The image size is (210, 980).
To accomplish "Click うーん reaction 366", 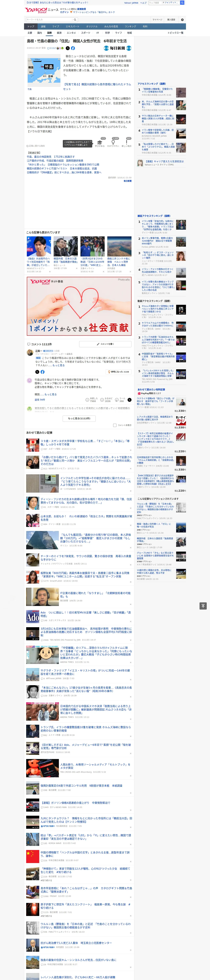I will (120, 400).
